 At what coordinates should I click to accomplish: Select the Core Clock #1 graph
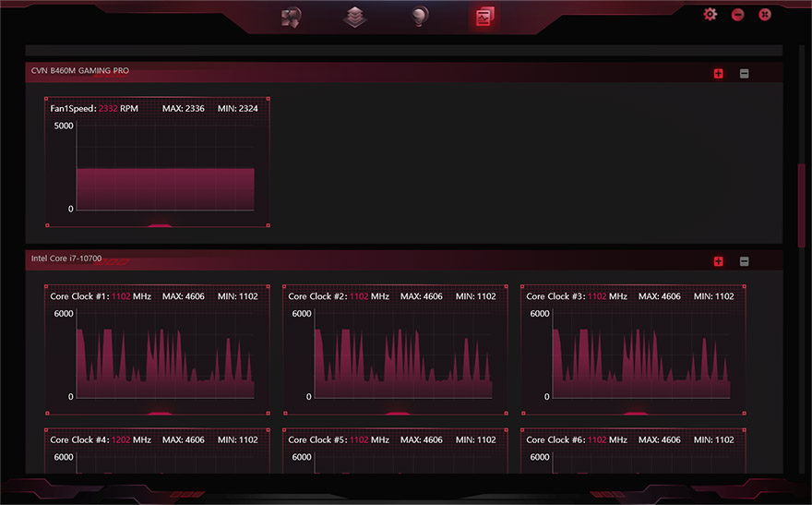pyautogui.click(x=158, y=350)
